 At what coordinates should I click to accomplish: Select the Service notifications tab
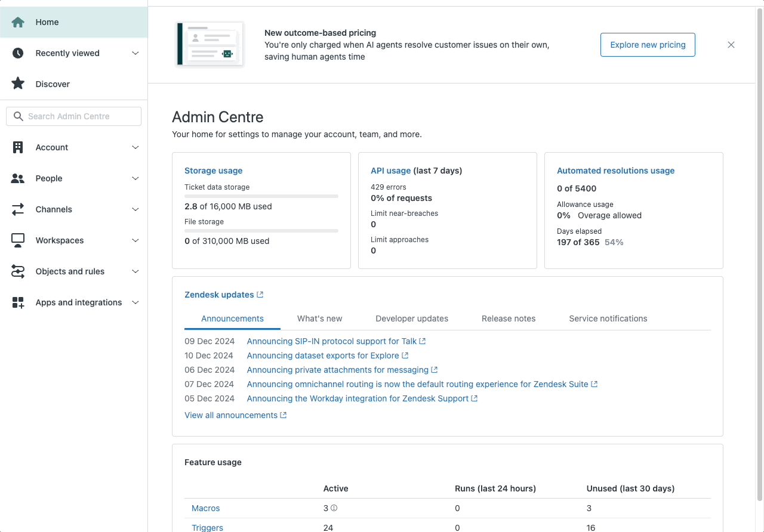[608, 318]
